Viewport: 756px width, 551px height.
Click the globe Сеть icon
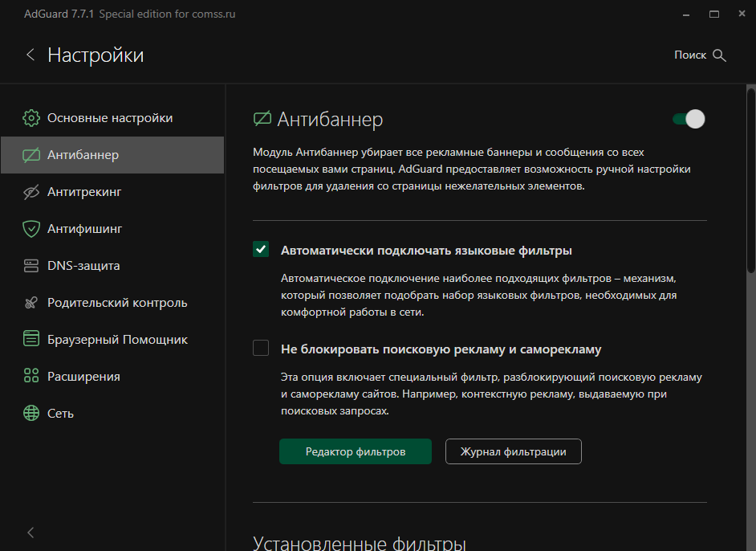coord(31,413)
